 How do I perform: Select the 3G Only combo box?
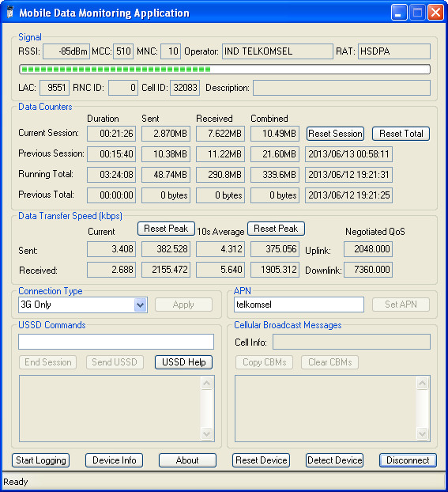point(83,305)
